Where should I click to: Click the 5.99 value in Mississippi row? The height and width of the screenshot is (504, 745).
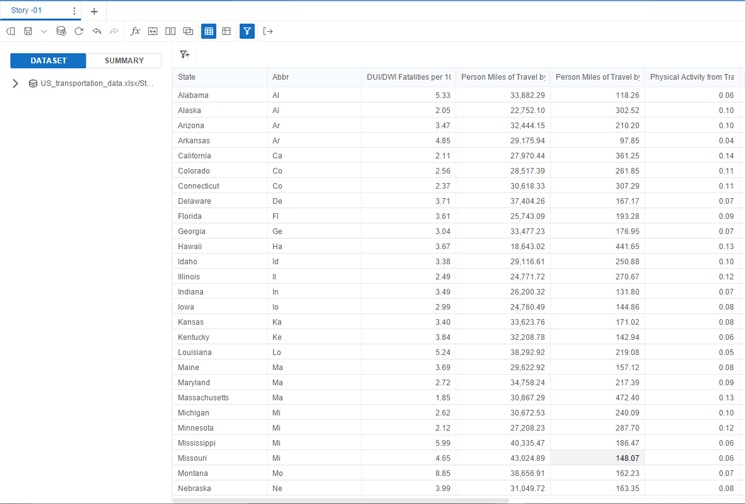click(x=408, y=443)
